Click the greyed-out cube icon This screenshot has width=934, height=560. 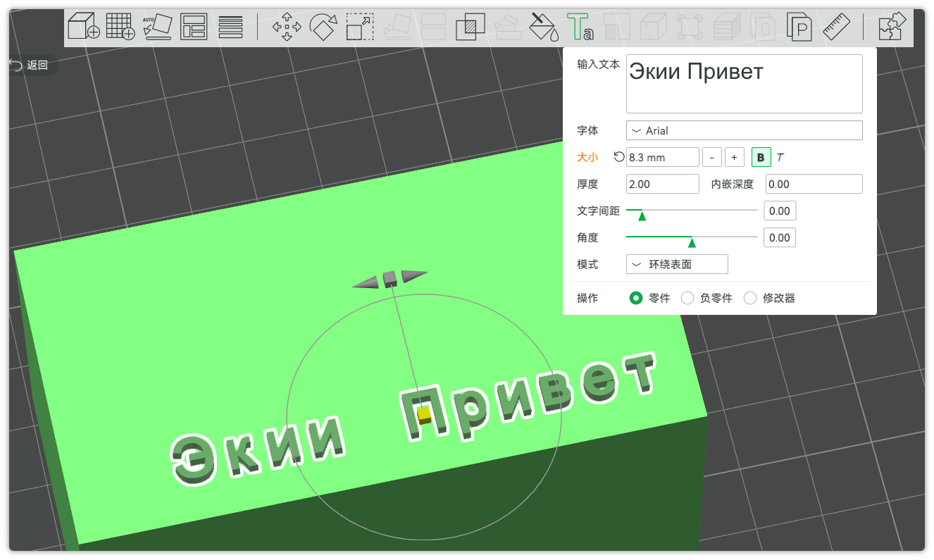click(653, 27)
